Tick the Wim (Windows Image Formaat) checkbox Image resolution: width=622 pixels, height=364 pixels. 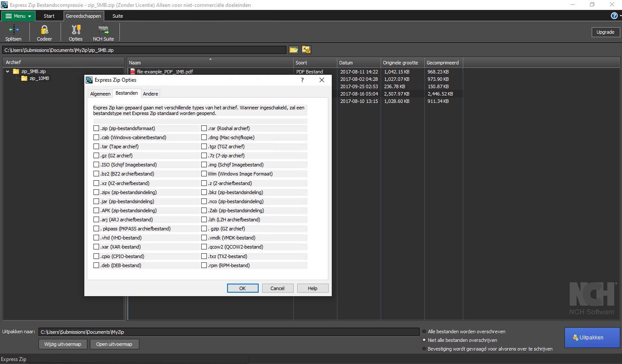(x=204, y=174)
